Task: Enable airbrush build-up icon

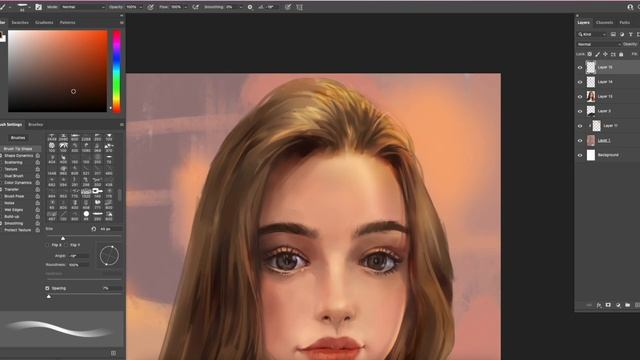Action: (196, 7)
